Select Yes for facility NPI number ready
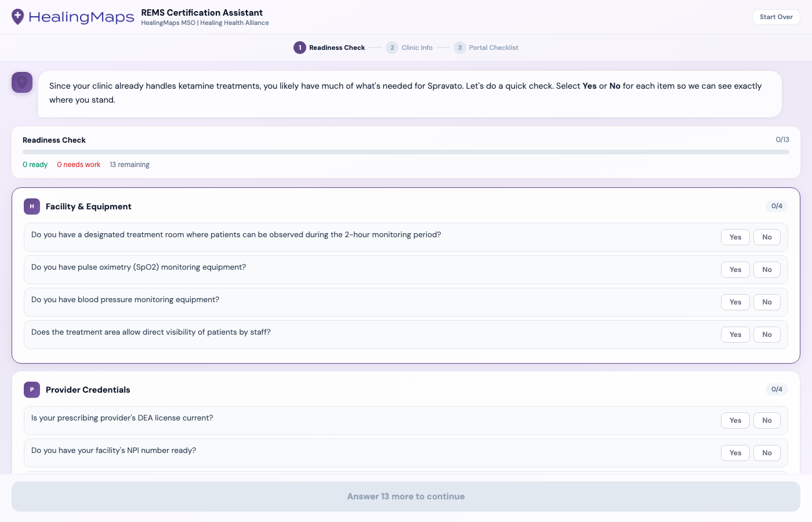The height and width of the screenshot is (522, 812). coord(735,452)
